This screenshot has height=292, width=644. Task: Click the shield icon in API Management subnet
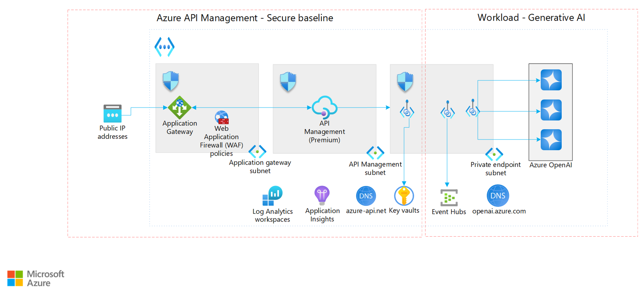tap(288, 82)
